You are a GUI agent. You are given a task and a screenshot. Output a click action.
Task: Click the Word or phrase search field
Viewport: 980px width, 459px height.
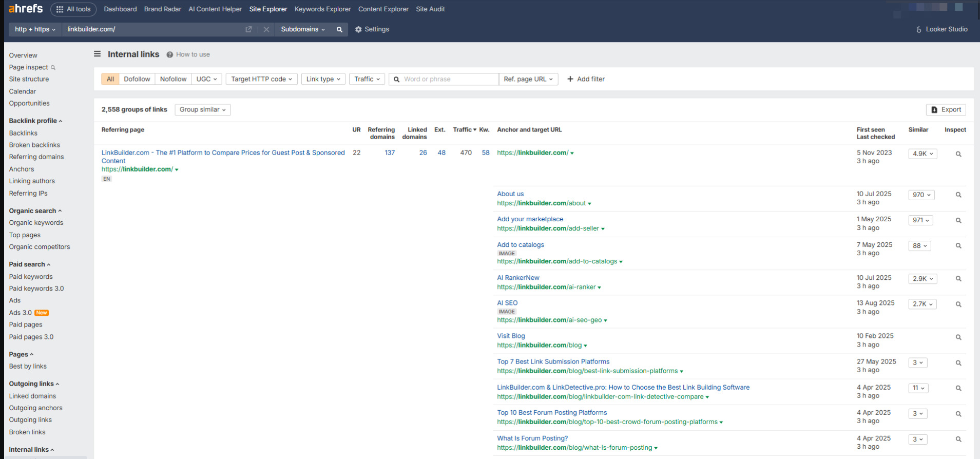(x=444, y=79)
